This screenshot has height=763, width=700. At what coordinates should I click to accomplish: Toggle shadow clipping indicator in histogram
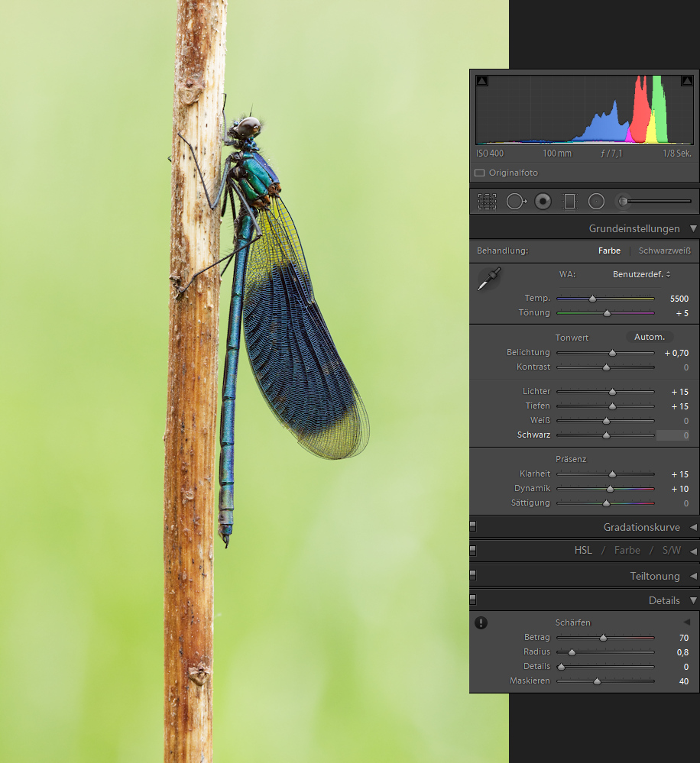482,81
